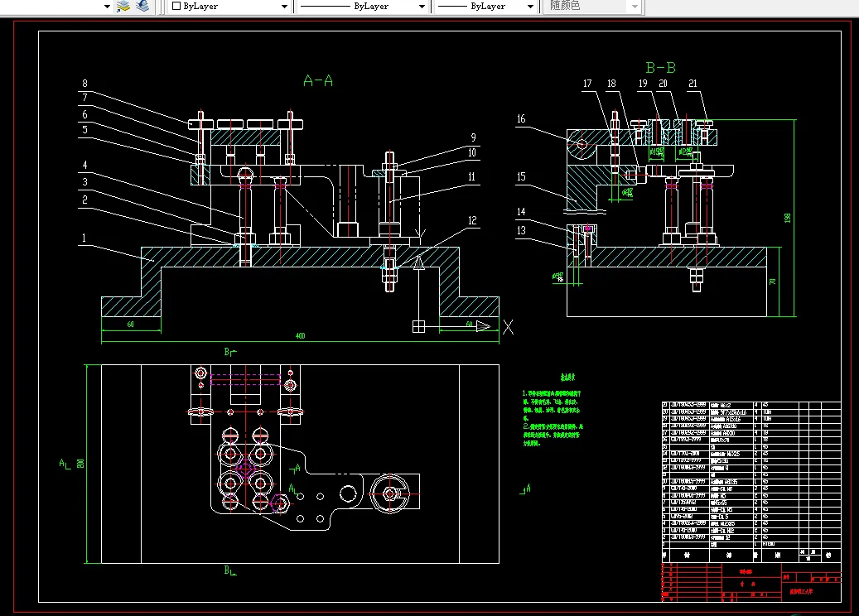Select the 400 width dimension text
Image resolution: width=859 pixels, height=616 pixels.
(x=300, y=336)
